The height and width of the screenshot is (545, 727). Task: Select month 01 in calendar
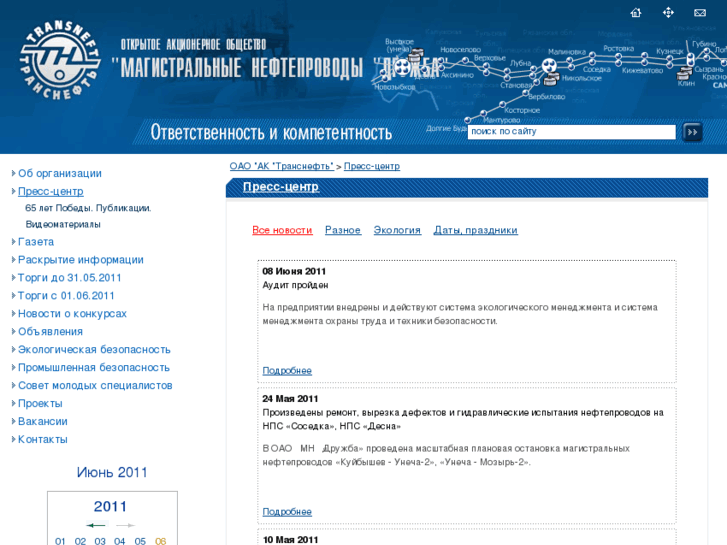click(x=60, y=541)
